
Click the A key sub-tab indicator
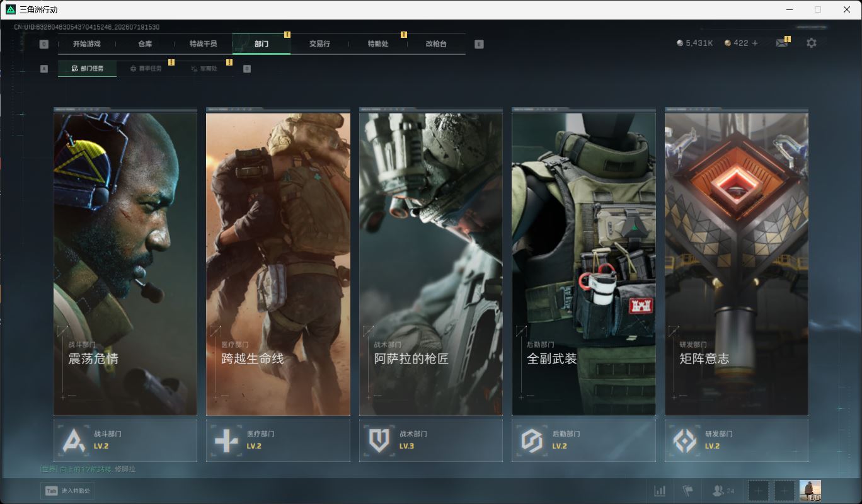[43, 69]
